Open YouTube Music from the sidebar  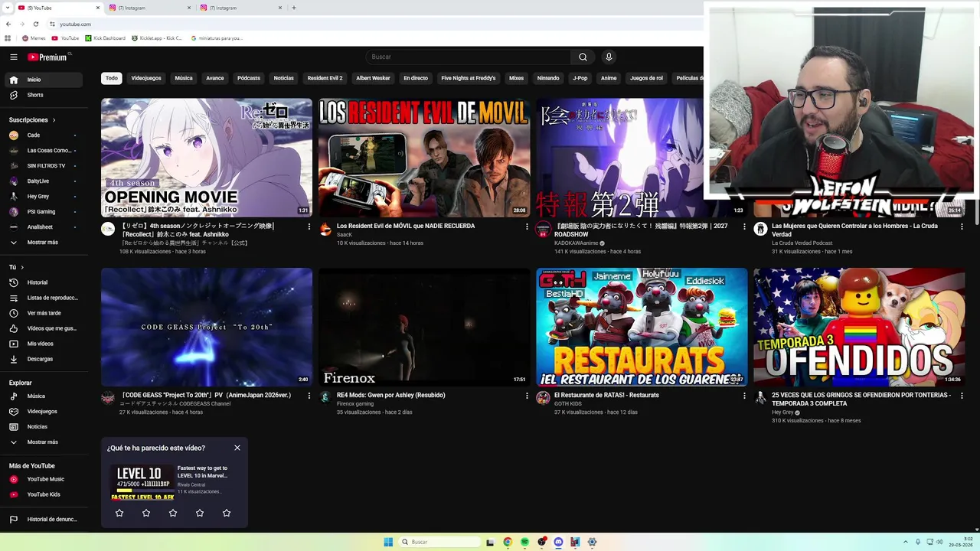(43, 479)
